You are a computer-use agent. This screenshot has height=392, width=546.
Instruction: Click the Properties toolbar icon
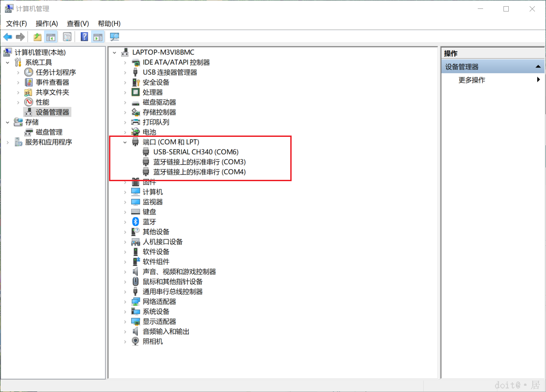(67, 37)
